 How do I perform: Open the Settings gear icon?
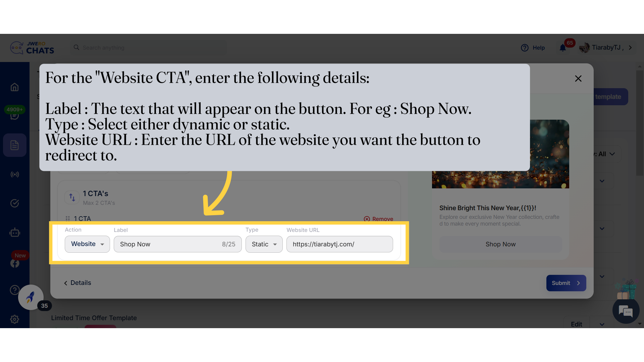pyautogui.click(x=14, y=319)
